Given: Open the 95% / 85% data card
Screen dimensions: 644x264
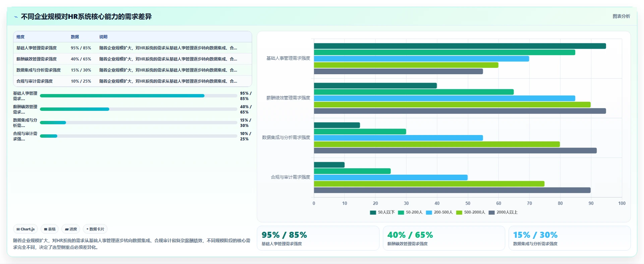Looking at the screenshot, I should pyautogui.click(x=318, y=238).
